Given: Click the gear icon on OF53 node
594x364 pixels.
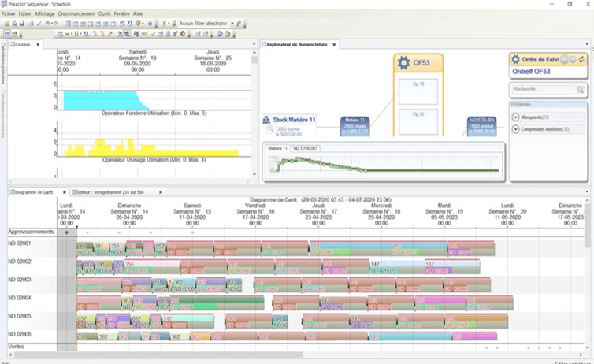Looking at the screenshot, I should tap(403, 62).
